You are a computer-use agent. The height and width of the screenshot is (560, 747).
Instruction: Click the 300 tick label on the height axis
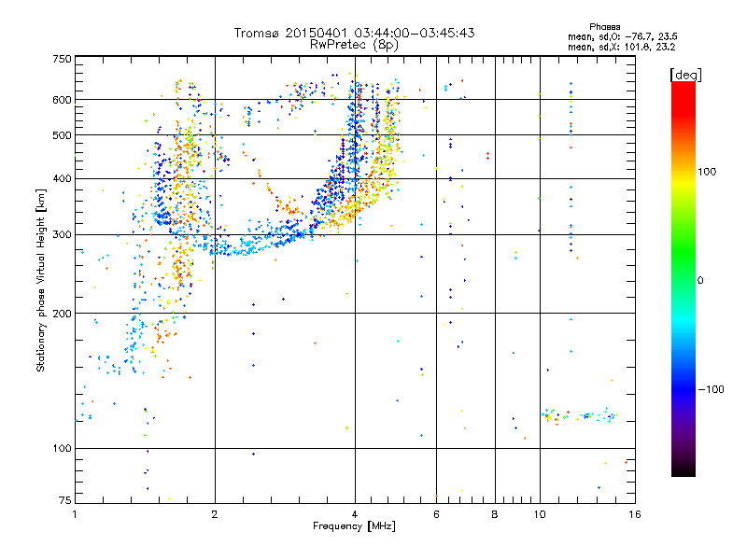coord(62,234)
